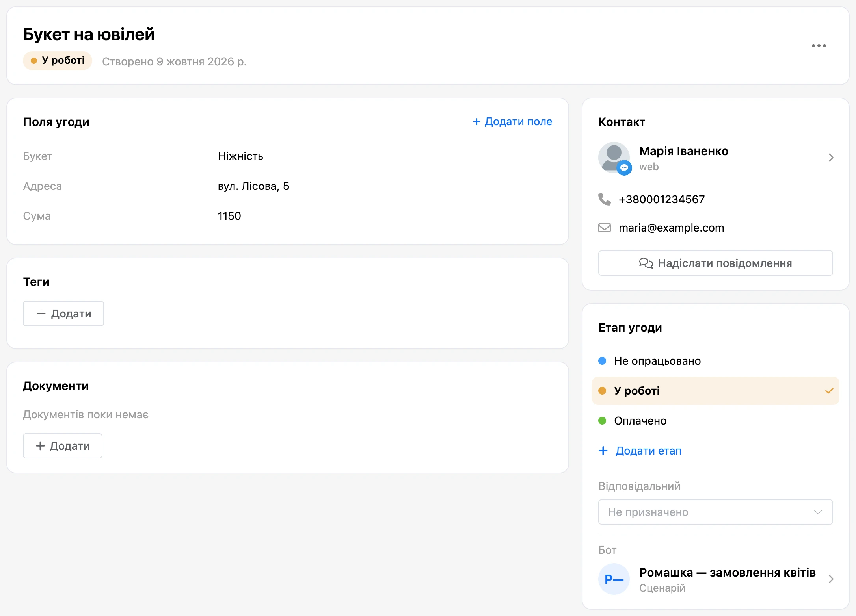Click Марія Іваненко's avatar picture
Image resolution: width=856 pixels, height=616 pixels.
coord(613,157)
